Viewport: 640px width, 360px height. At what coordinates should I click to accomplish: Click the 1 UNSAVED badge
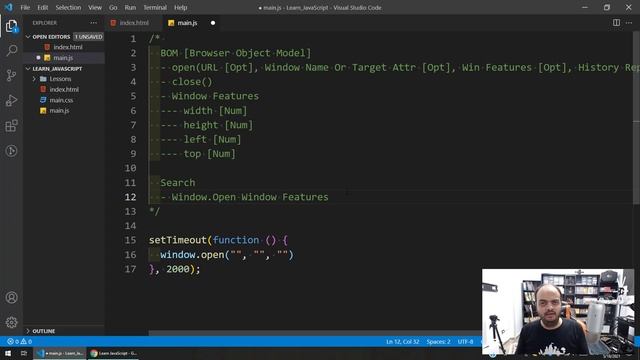tap(89, 37)
